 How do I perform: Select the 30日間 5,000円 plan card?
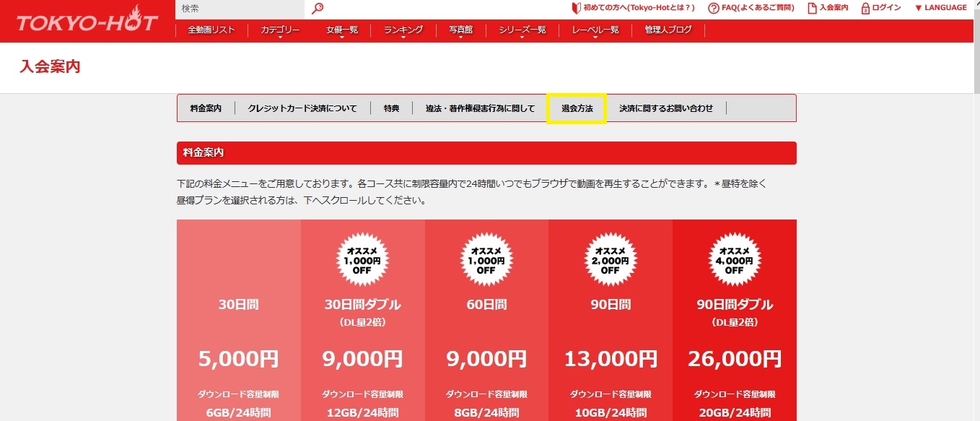point(239,325)
